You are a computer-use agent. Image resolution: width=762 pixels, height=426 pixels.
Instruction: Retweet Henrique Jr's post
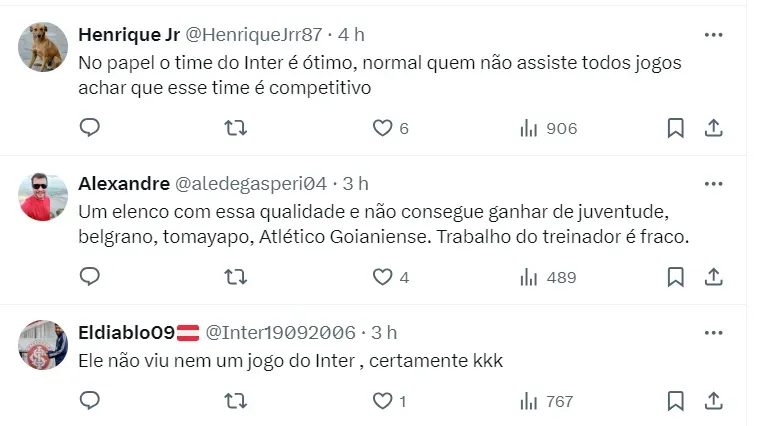click(x=235, y=128)
